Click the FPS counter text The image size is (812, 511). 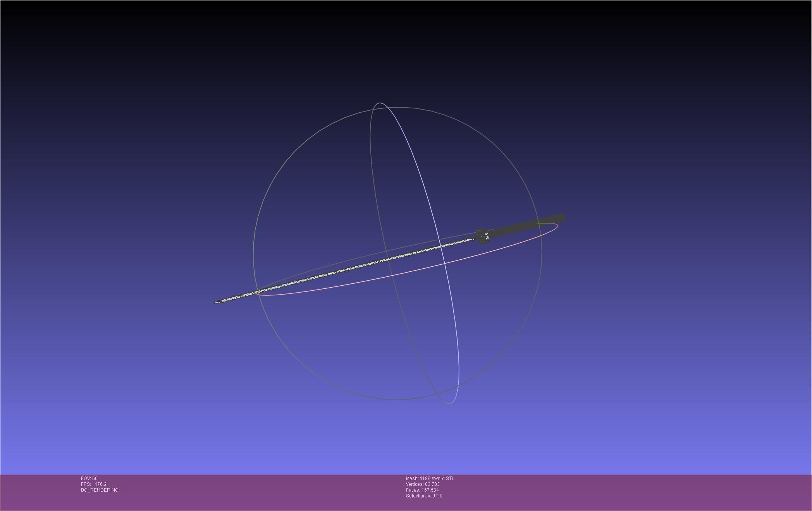pyautogui.click(x=94, y=484)
